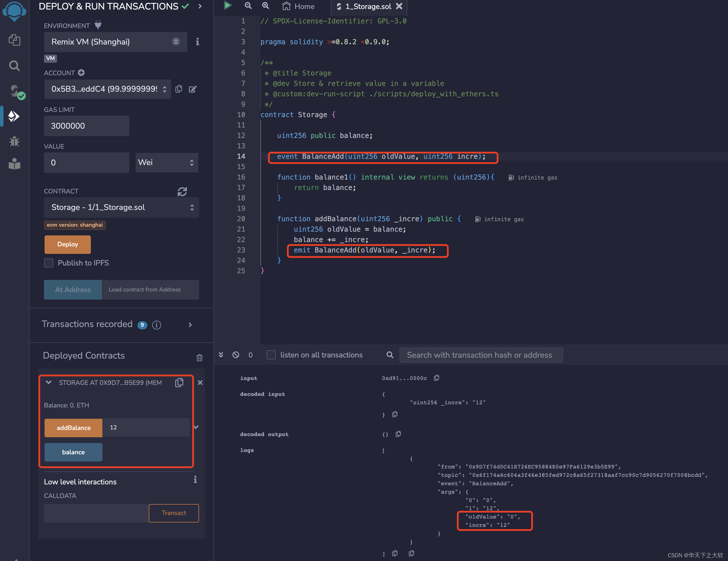
Task: Click the terminal search magnifier icon
Action: pos(390,355)
